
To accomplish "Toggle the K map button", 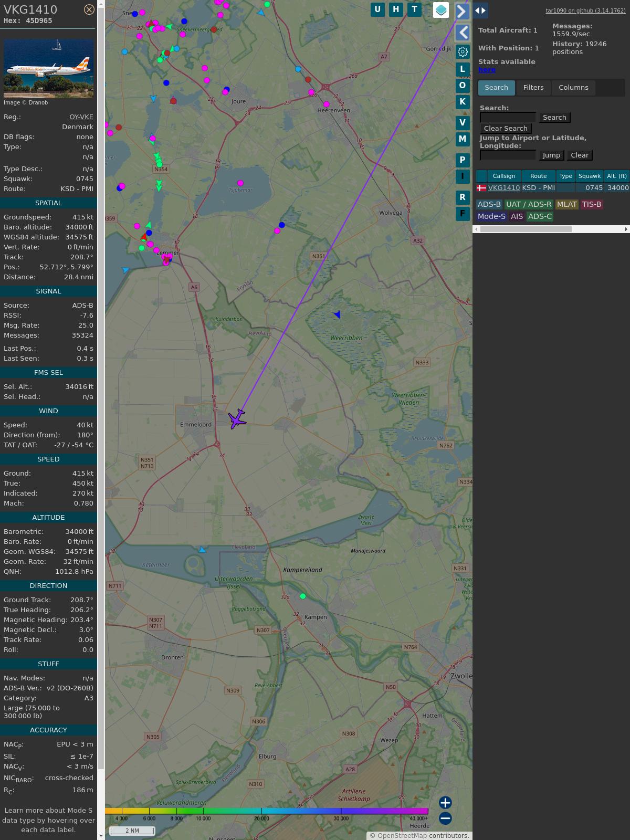I will coord(463,102).
